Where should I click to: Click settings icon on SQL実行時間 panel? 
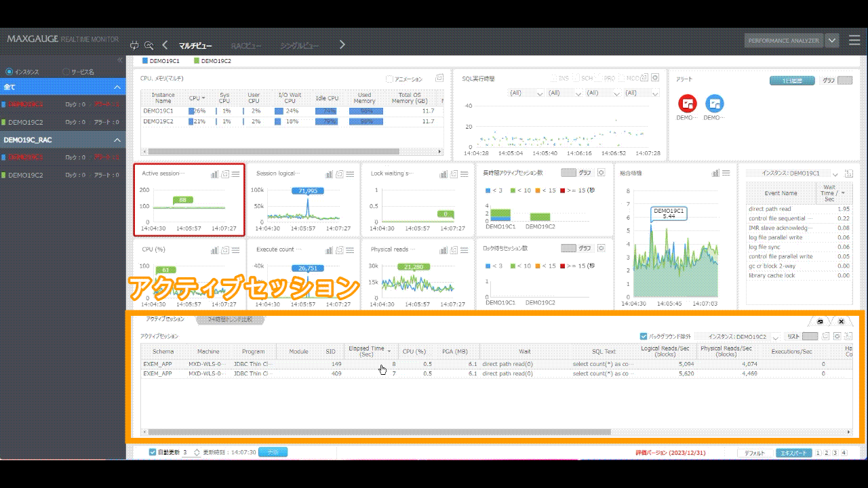[655, 78]
